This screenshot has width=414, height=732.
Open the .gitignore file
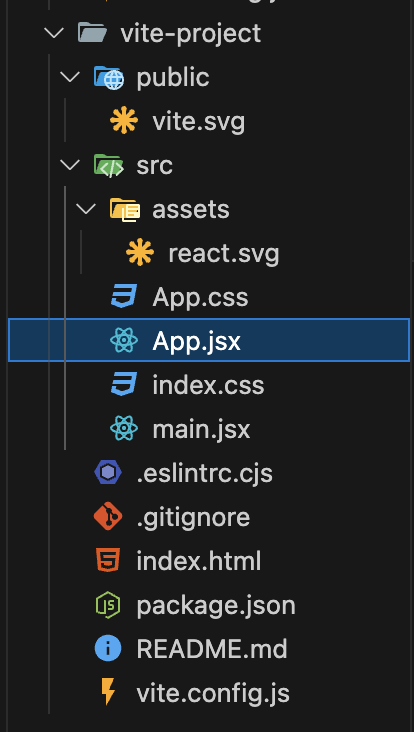pyautogui.click(x=193, y=517)
